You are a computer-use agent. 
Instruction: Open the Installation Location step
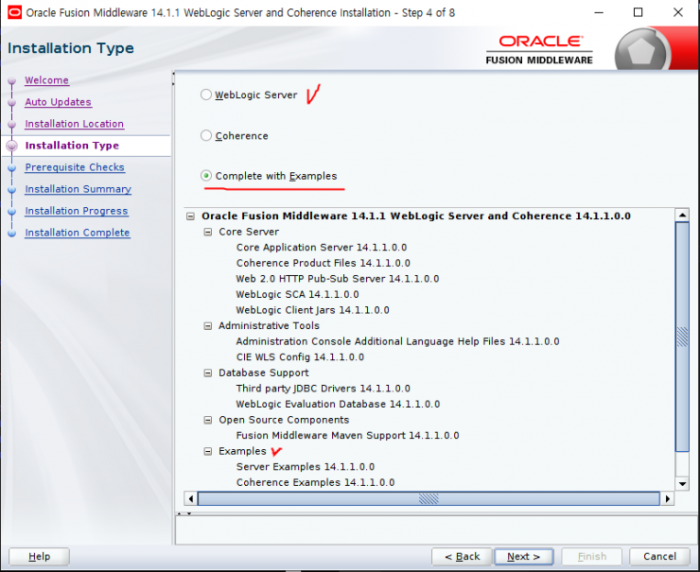[x=74, y=124]
